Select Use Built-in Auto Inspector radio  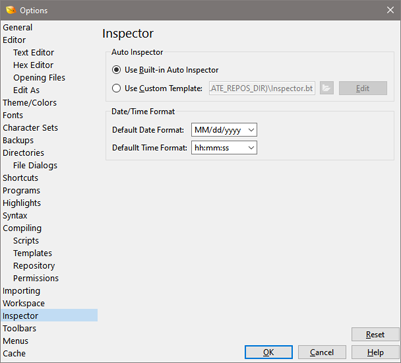[x=116, y=70]
